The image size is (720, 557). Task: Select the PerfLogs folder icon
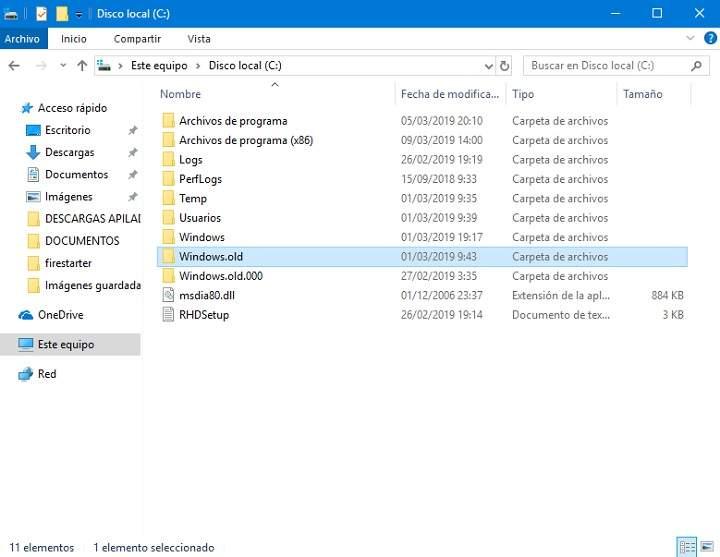pyautogui.click(x=169, y=179)
